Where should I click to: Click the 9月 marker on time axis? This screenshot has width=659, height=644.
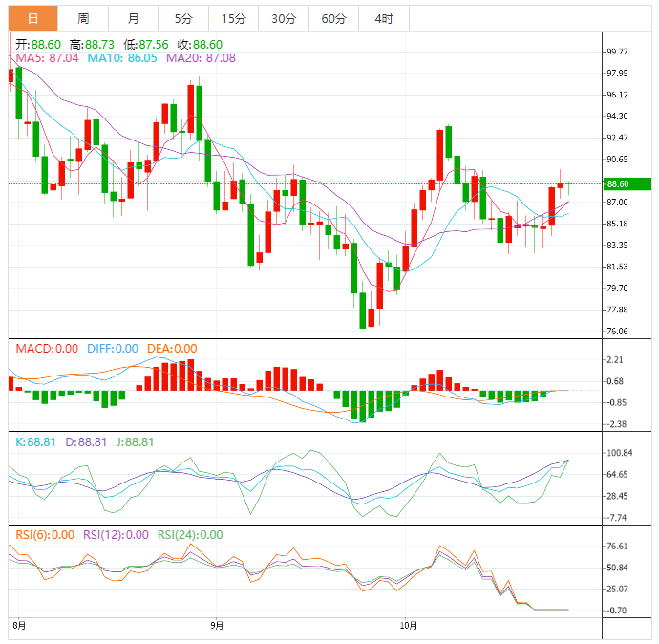[x=217, y=626]
